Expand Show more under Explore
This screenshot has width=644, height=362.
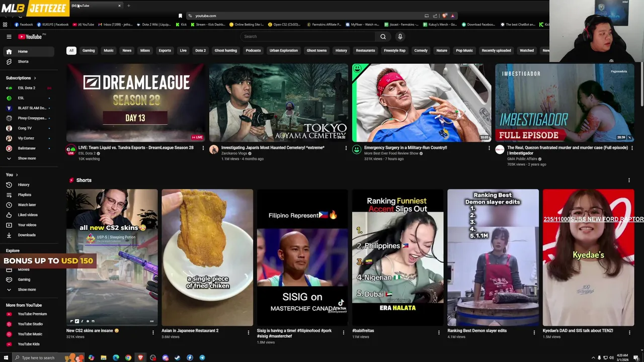coord(28,290)
